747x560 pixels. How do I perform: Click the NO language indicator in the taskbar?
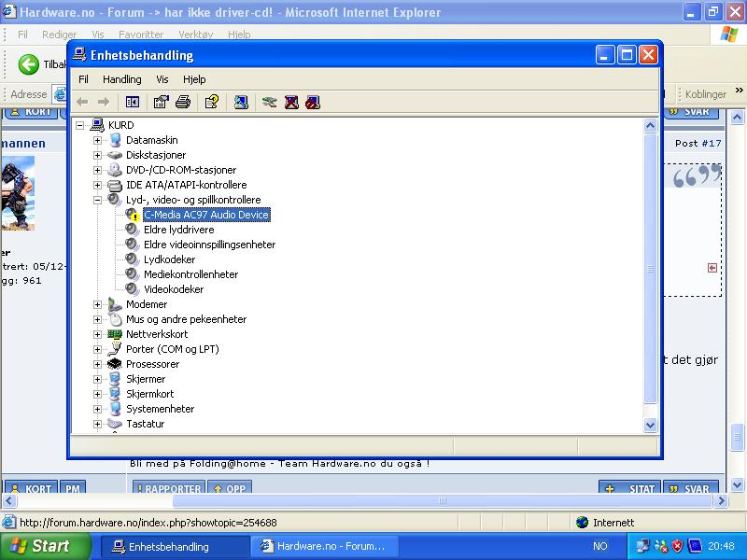point(599,546)
